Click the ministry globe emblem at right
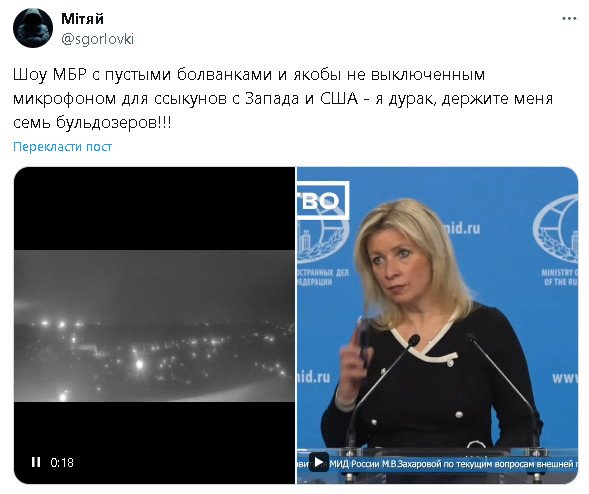589x494 pixels. coord(556,229)
